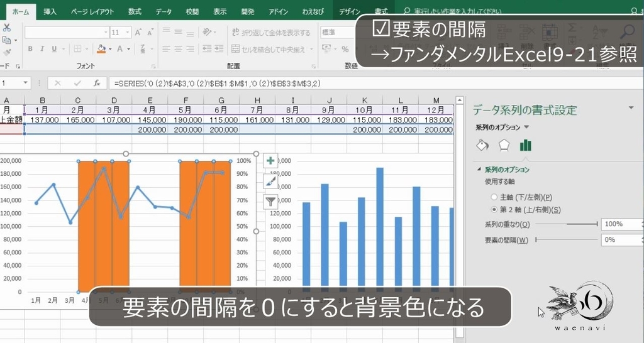Viewport: 644px width, 343px height.
Task: Click the Chart Elements plus button
Action: 270,161
